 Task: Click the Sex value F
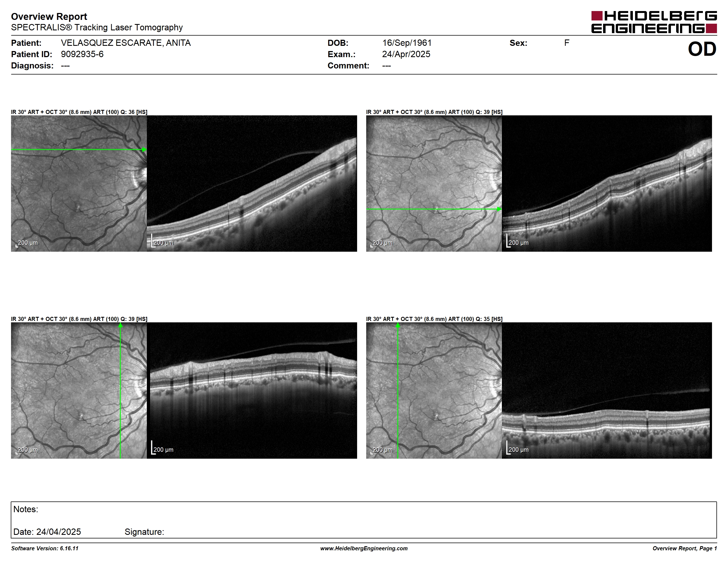tap(567, 43)
